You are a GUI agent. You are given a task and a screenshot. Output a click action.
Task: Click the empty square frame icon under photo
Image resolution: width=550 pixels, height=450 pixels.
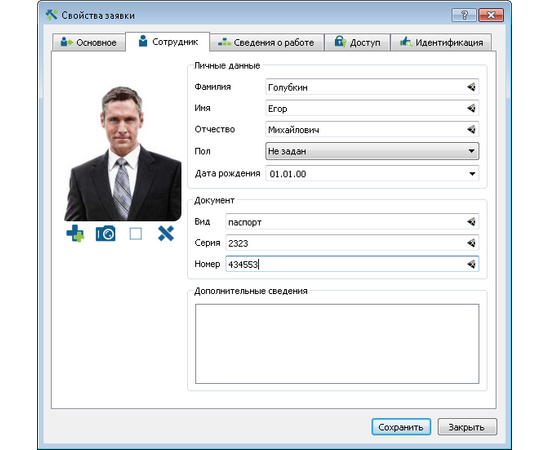click(136, 234)
